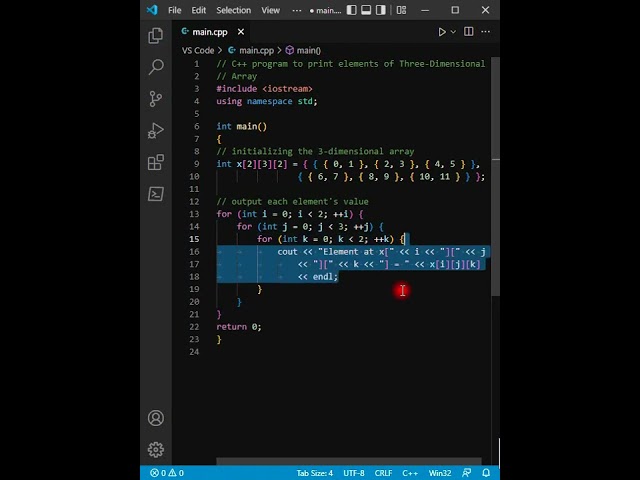Click on 'using namespace std;' line

tap(267, 101)
